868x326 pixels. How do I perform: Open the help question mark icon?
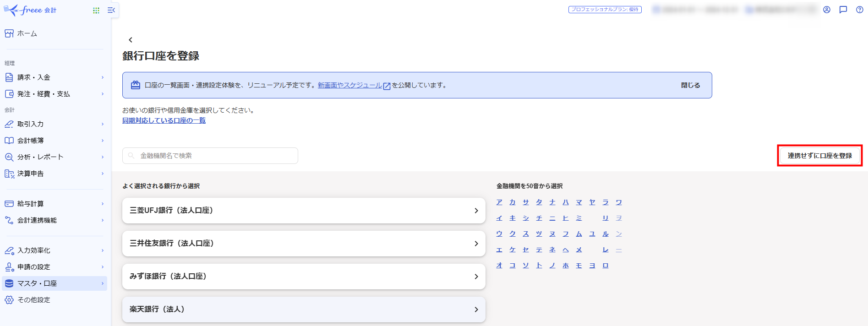[860, 10]
